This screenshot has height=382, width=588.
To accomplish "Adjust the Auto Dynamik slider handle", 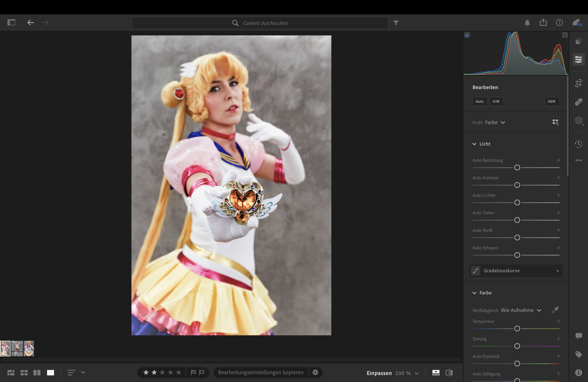I will click(517, 364).
